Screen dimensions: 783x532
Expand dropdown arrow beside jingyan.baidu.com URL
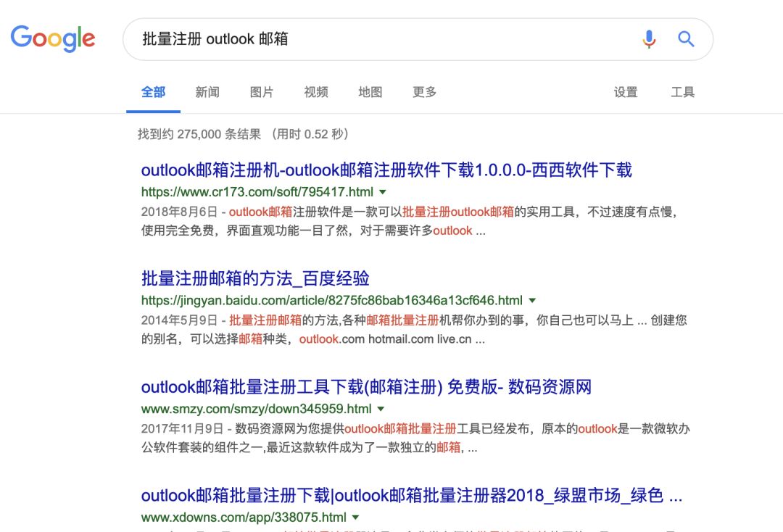tap(532, 301)
